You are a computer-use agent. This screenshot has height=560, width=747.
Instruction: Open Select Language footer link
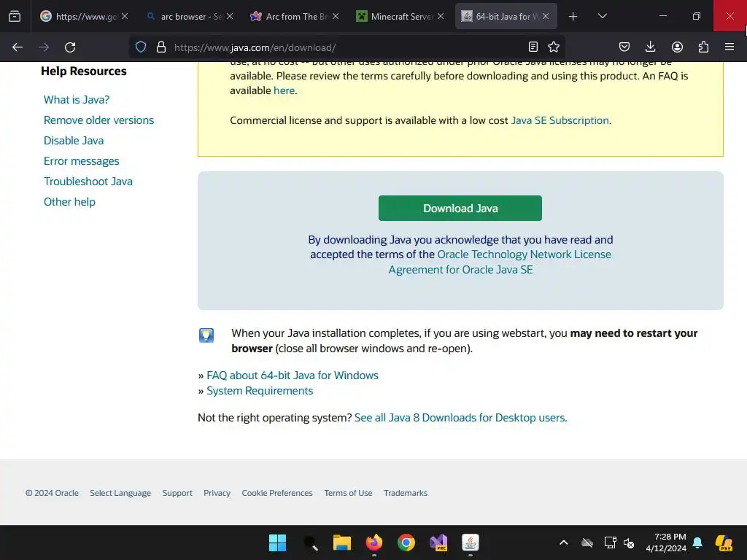pos(120,493)
